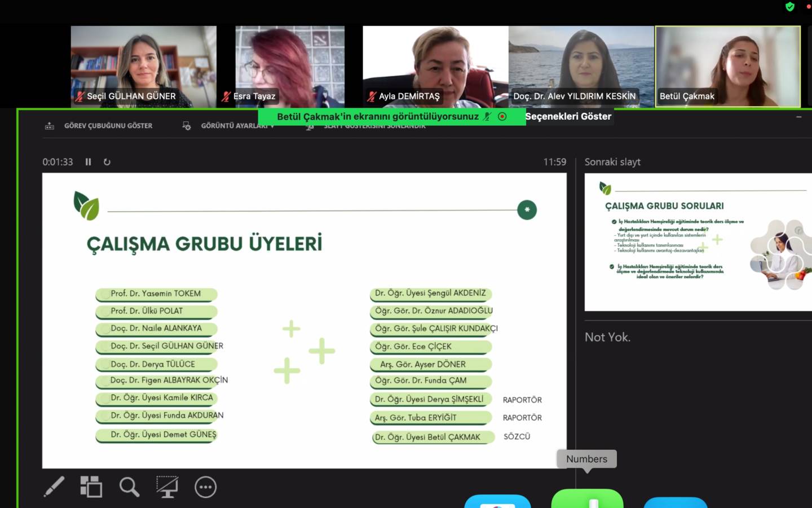Click the show taskbar icon
This screenshot has height=508, width=812.
click(50, 126)
